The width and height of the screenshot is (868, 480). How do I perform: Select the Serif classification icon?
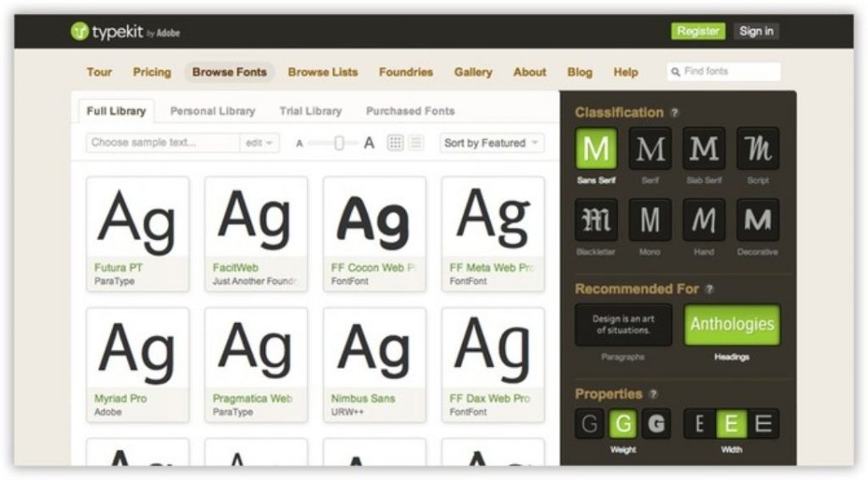tap(650, 148)
